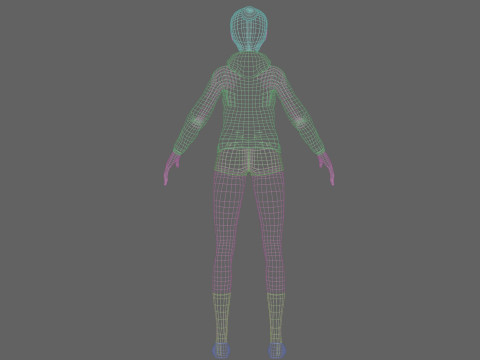Click the blue shoe at image right
The image size is (480, 360).
point(277,350)
